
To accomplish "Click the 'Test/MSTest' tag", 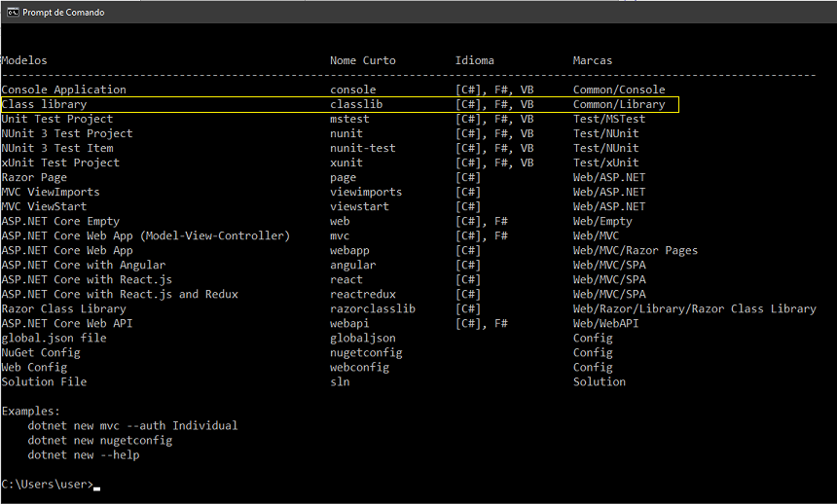I will 609,119.
